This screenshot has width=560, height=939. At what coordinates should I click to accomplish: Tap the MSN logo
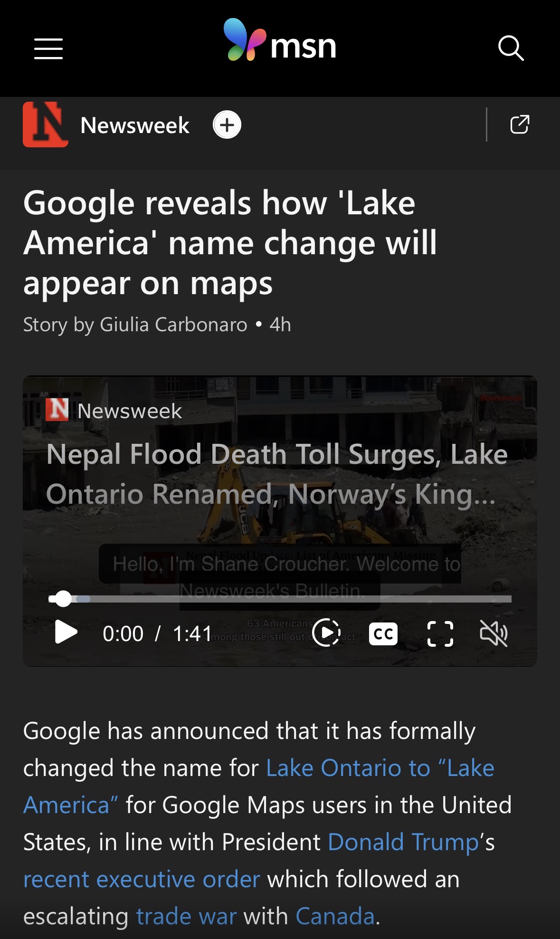click(280, 40)
